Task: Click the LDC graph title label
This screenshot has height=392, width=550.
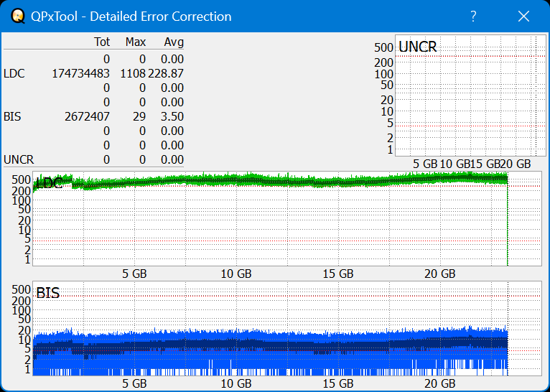Action: coord(49,183)
